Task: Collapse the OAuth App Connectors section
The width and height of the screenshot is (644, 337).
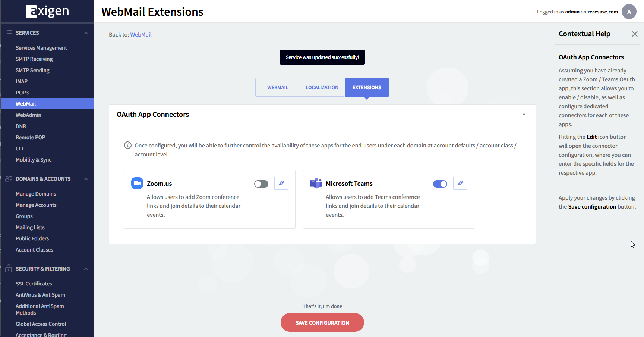Action: pyautogui.click(x=524, y=115)
